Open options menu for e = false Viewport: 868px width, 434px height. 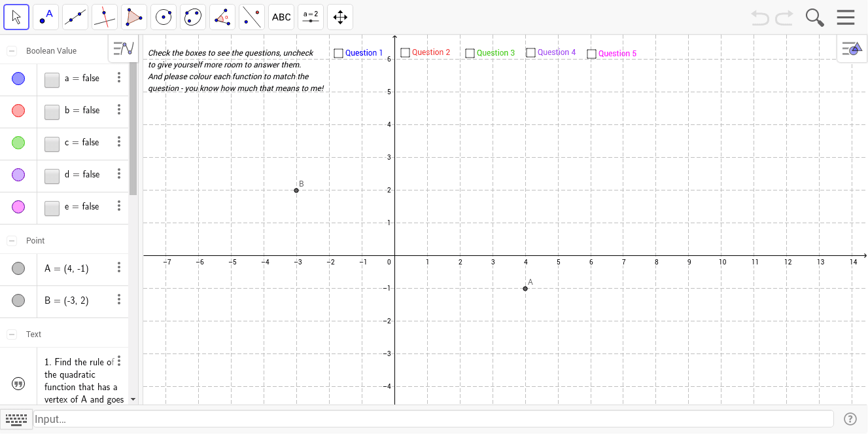pyautogui.click(x=119, y=206)
